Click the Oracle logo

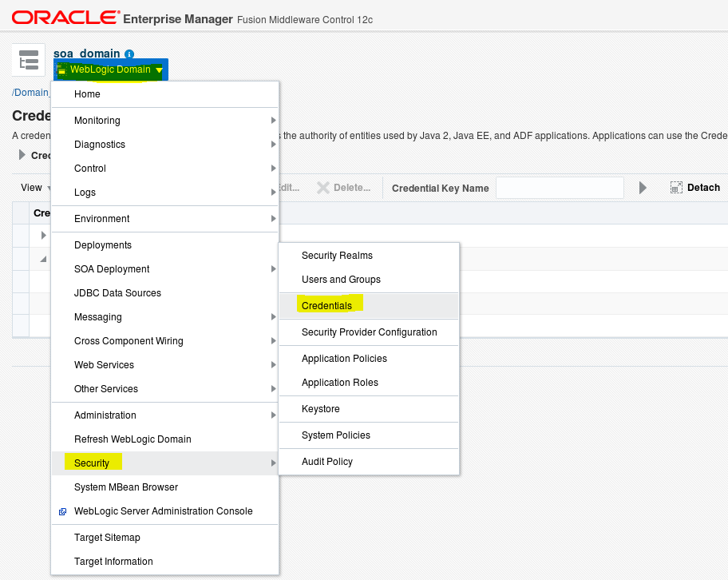(66, 18)
